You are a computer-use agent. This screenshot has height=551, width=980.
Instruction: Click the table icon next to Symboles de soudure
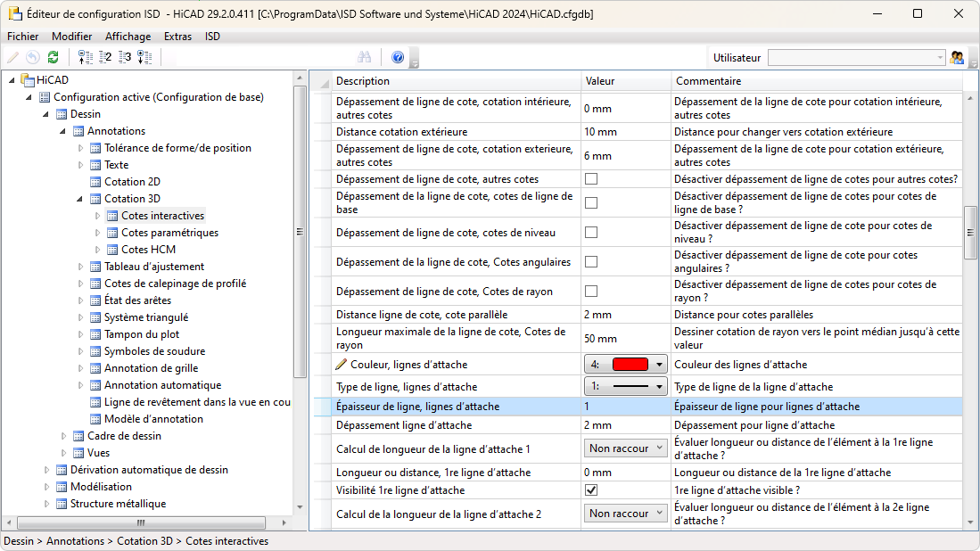coord(95,351)
